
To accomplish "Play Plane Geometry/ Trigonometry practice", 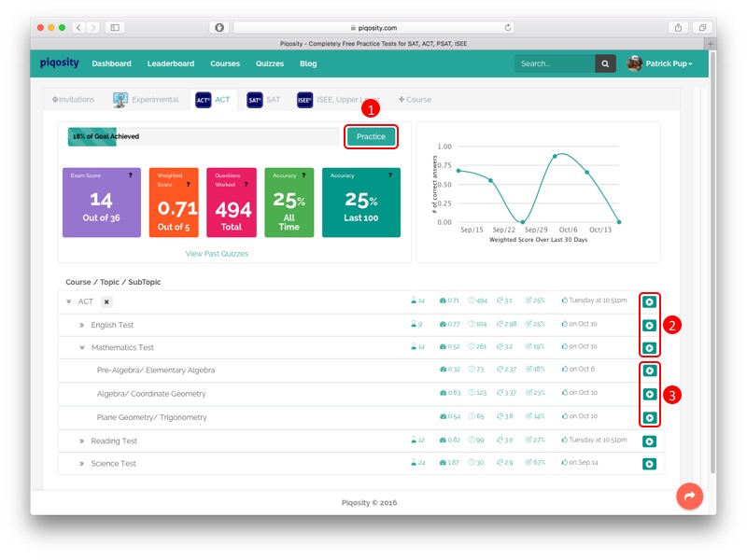I will 649,417.
